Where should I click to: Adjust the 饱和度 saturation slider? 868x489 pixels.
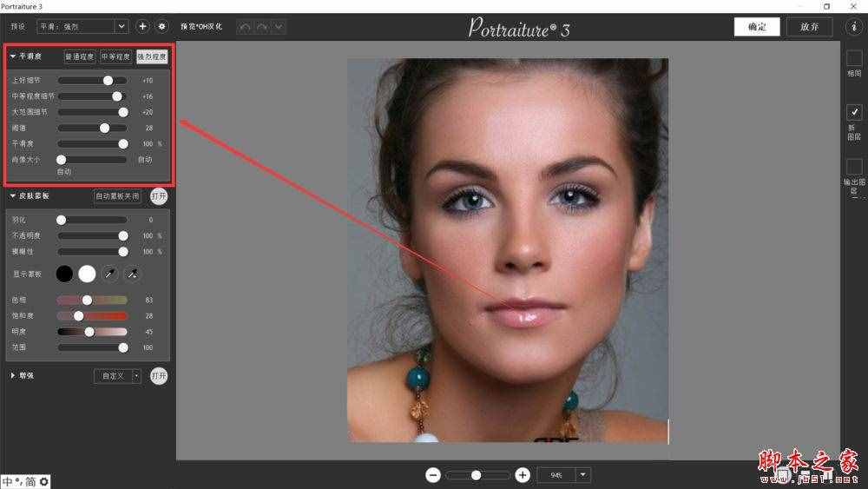click(93, 315)
